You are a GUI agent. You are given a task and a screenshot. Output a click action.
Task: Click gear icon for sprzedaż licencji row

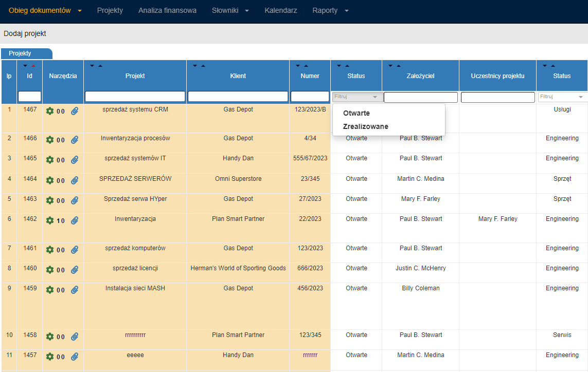[x=50, y=270]
